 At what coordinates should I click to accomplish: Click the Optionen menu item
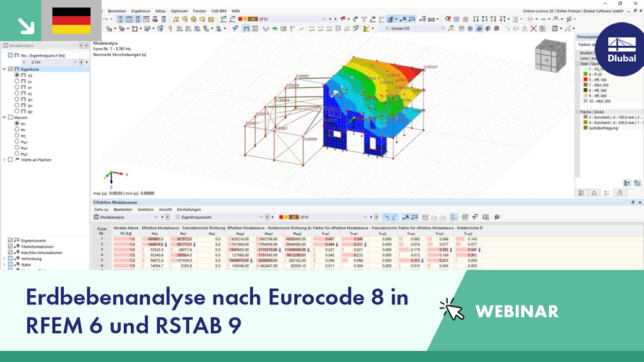[179, 11]
